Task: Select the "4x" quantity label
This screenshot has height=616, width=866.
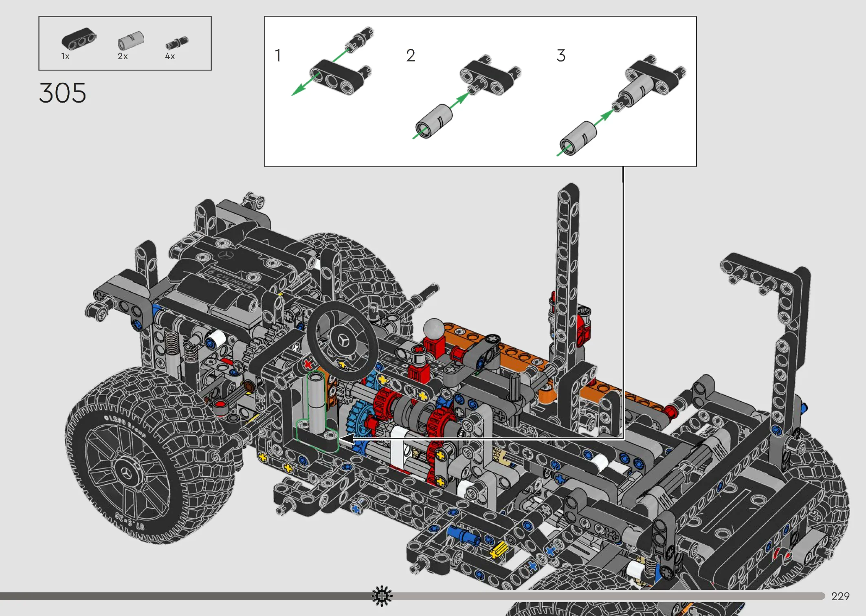Action: (x=170, y=56)
